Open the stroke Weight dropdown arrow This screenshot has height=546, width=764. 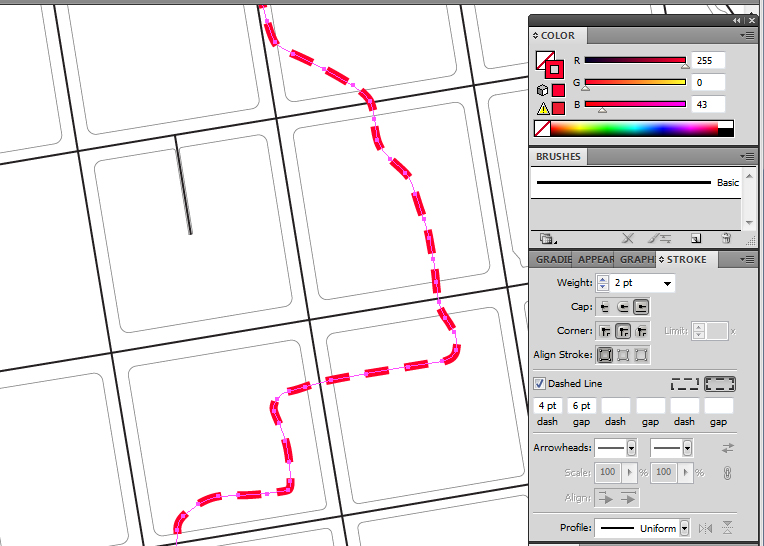tap(667, 283)
